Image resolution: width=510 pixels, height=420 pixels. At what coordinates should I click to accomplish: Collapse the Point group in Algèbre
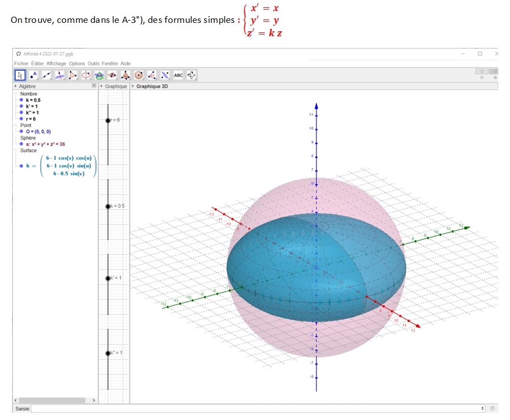pyautogui.click(x=16, y=125)
